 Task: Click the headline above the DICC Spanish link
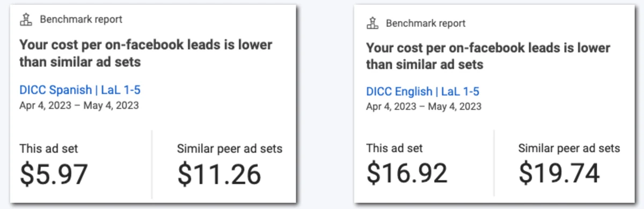146,53
